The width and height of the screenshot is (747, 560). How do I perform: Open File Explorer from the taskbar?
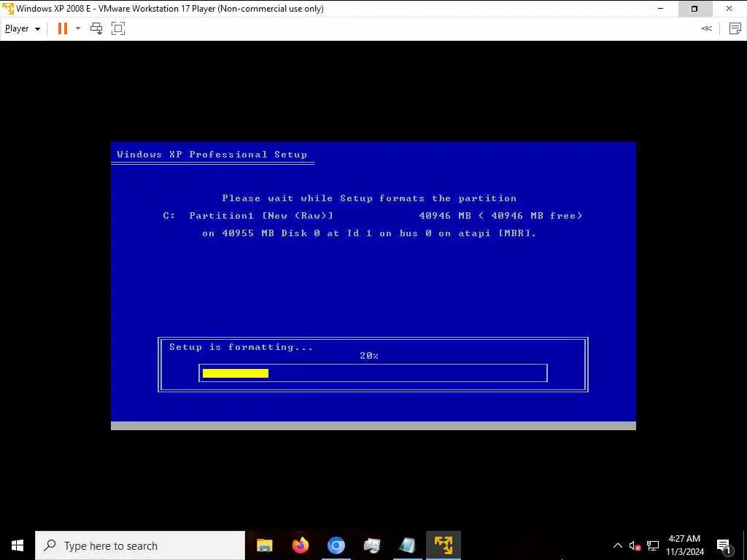coord(264,545)
